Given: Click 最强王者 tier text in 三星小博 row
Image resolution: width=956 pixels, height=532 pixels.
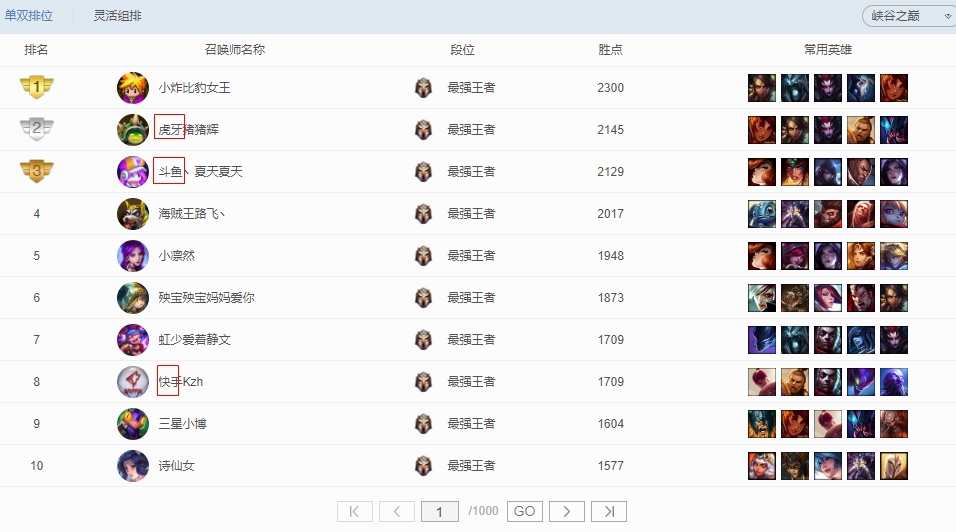Looking at the screenshot, I should pyautogui.click(x=471, y=424).
